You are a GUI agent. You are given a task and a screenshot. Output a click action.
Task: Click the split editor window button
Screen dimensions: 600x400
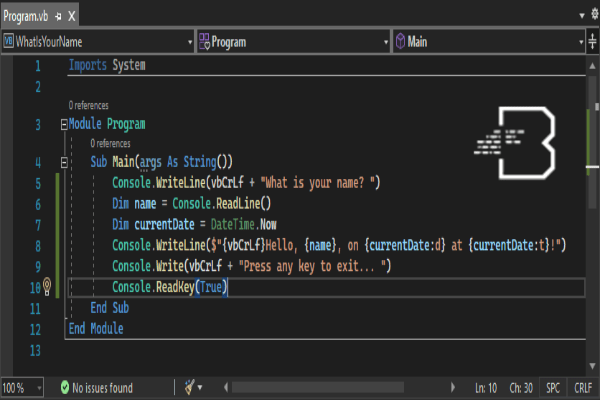[x=592, y=41]
